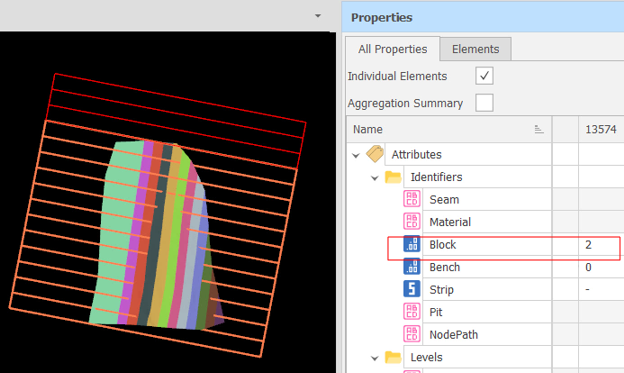Click the Strip string attribute icon
Screen dimensions: 624x373
[412, 289]
